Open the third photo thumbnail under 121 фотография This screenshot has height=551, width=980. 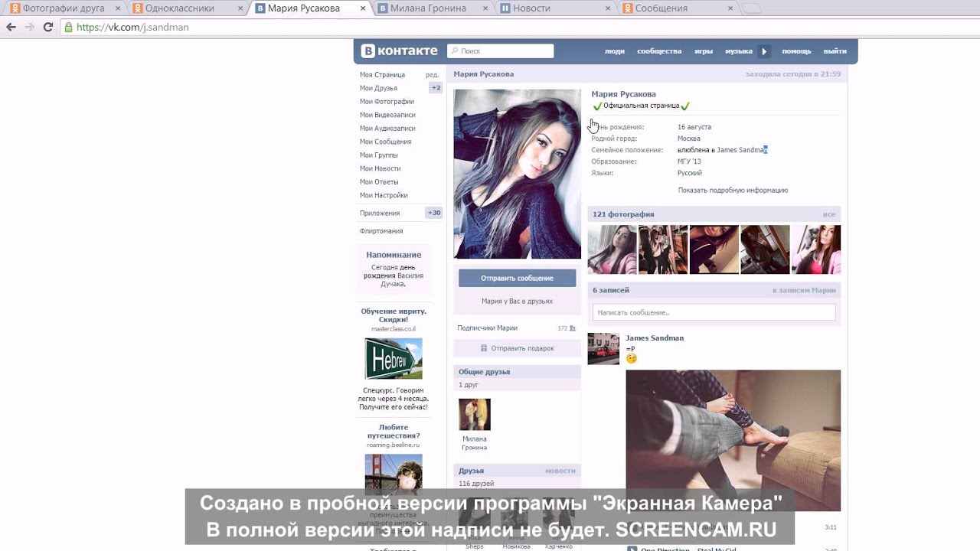pyautogui.click(x=714, y=249)
